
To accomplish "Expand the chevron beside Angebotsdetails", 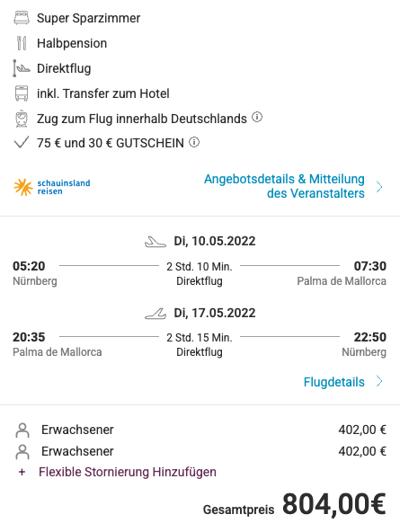I will [379, 187].
